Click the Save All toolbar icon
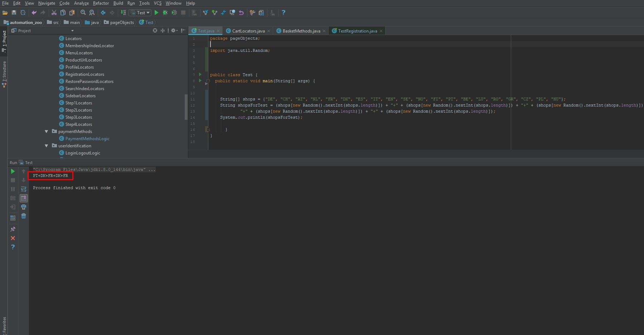This screenshot has width=644, height=335. coord(14,13)
